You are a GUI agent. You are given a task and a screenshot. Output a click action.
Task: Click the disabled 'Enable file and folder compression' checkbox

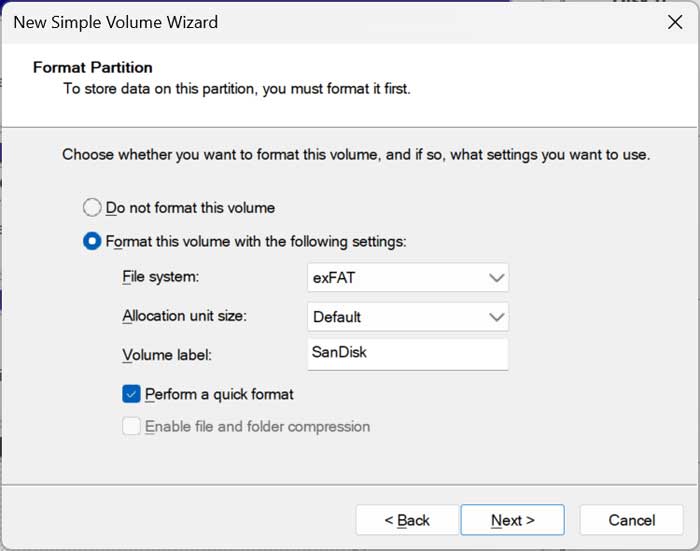(131, 426)
